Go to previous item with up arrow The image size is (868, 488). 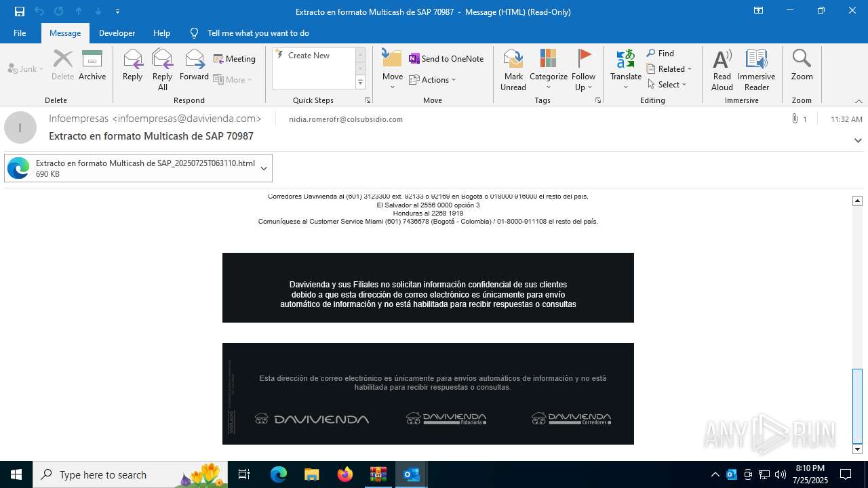pyautogui.click(x=79, y=12)
